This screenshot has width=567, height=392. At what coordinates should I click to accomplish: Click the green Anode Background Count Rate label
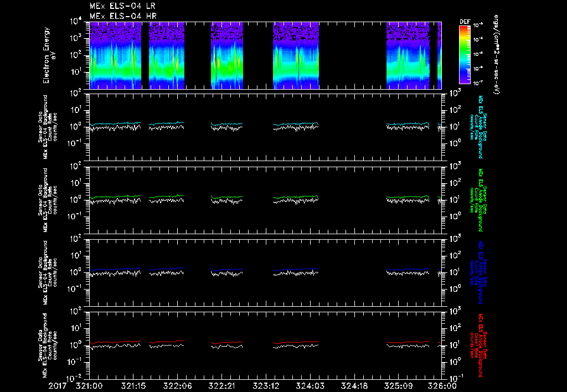point(478,200)
